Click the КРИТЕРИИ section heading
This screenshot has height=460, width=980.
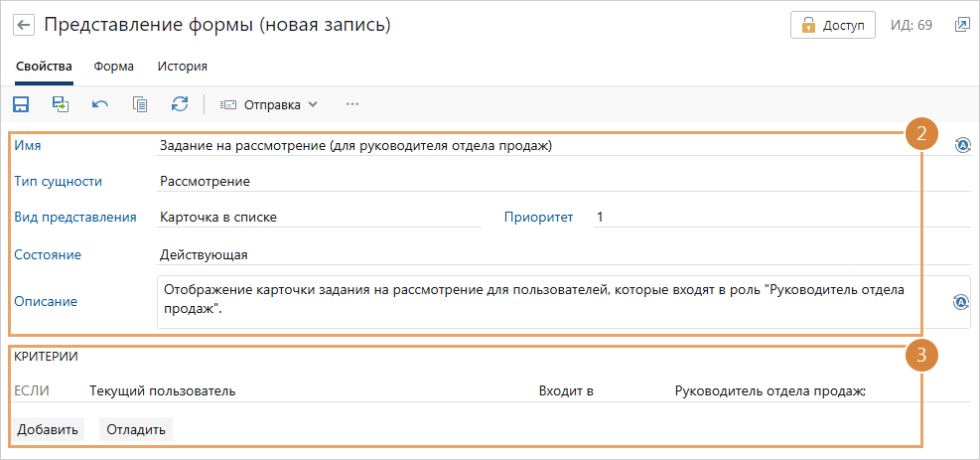click(x=46, y=357)
